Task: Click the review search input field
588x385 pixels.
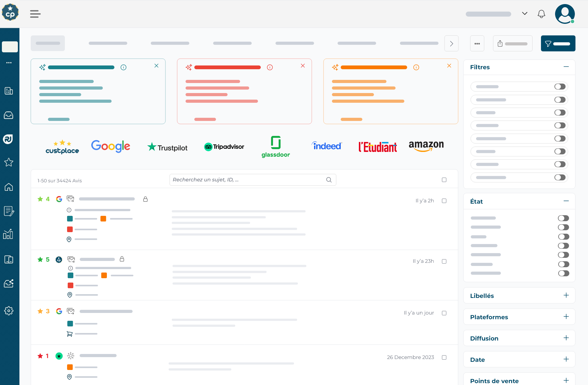Action: (253, 180)
